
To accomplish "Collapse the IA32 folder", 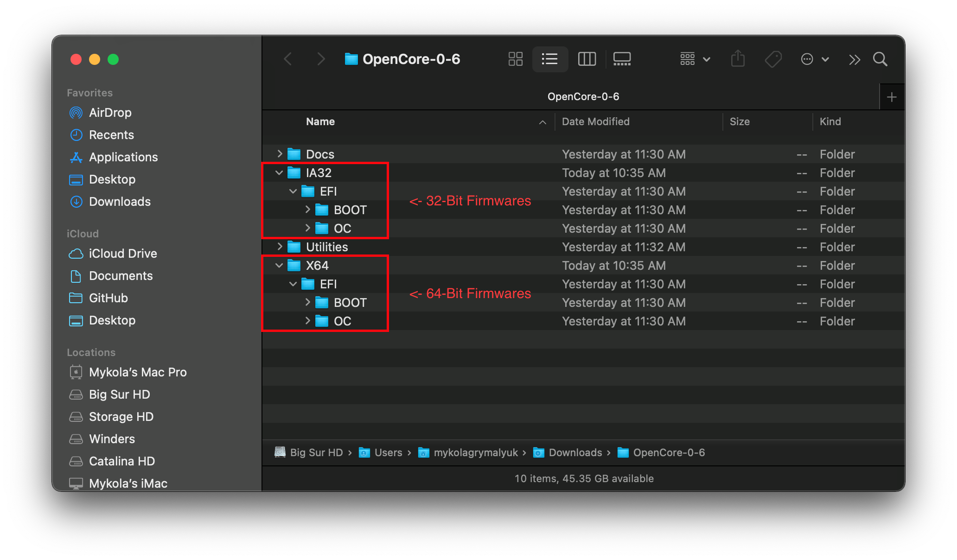I will tap(279, 172).
